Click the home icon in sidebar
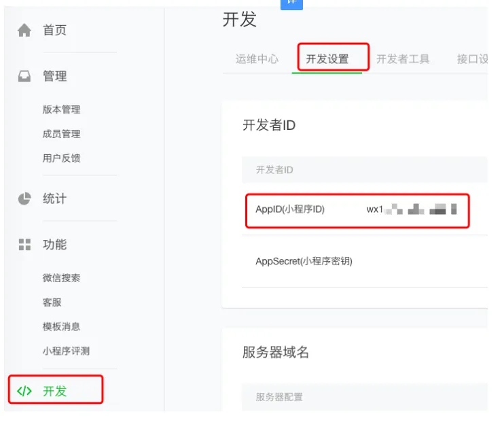 [24, 30]
